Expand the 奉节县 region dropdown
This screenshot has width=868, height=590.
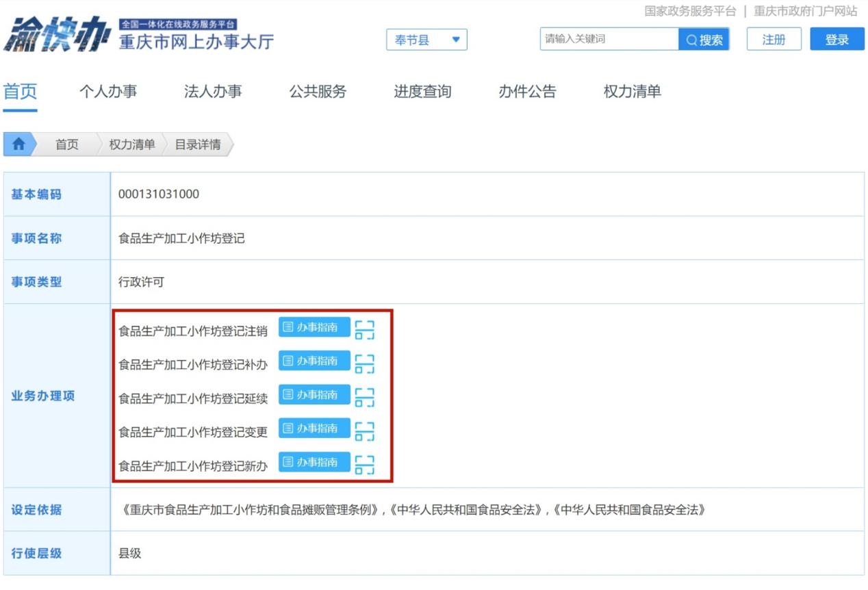tap(426, 40)
